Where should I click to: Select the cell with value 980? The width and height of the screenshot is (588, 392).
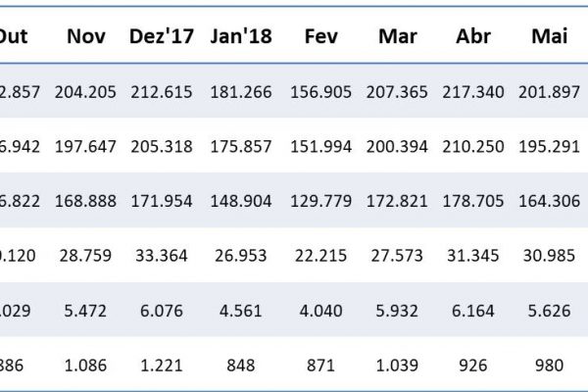tap(551, 364)
